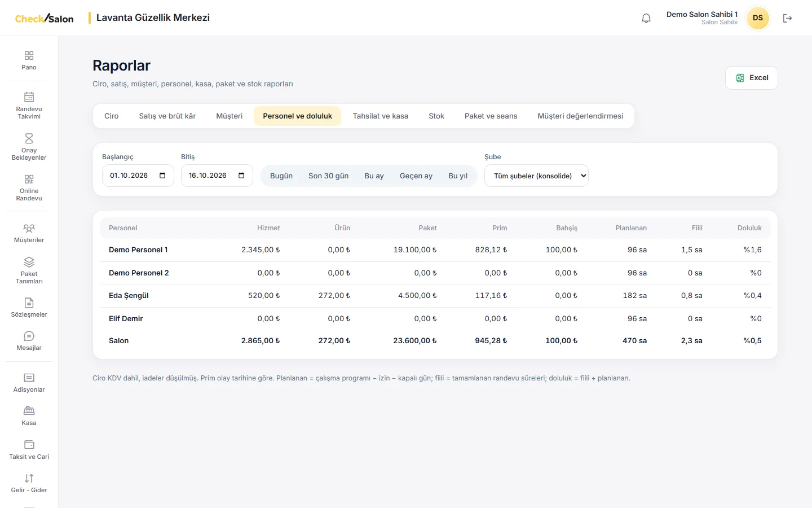Open Onay Bekleyenler hourglass icon
The image size is (812, 508).
[x=29, y=138]
